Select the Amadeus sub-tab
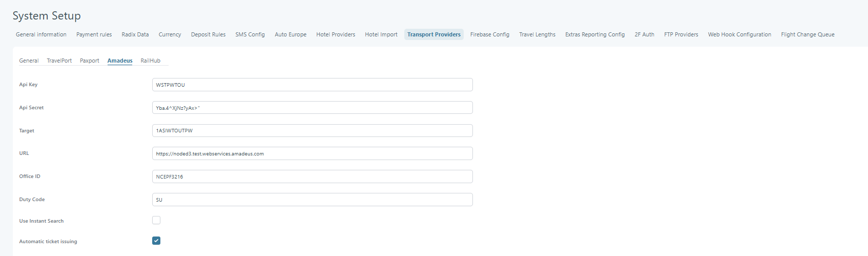This screenshot has width=868, height=256. (x=120, y=61)
